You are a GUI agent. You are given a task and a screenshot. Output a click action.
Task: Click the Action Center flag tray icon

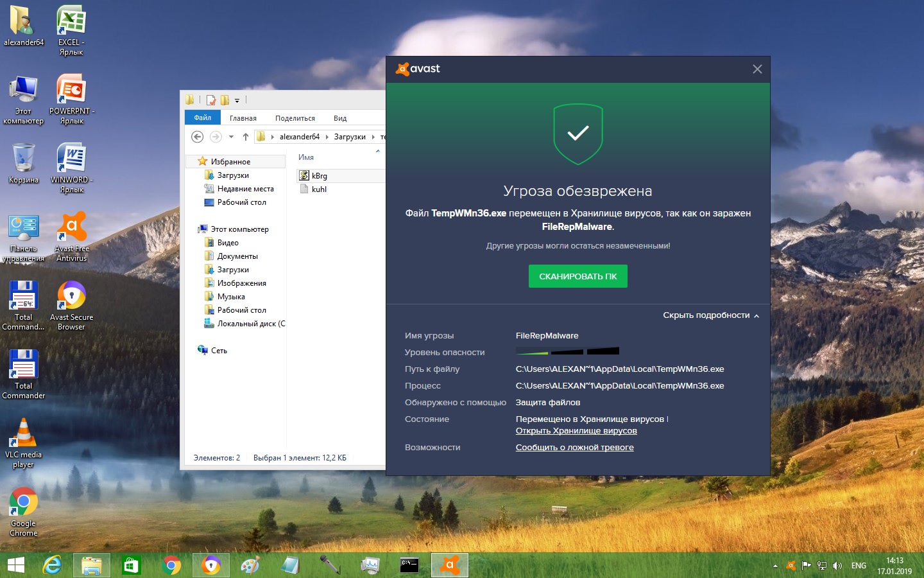click(x=807, y=566)
